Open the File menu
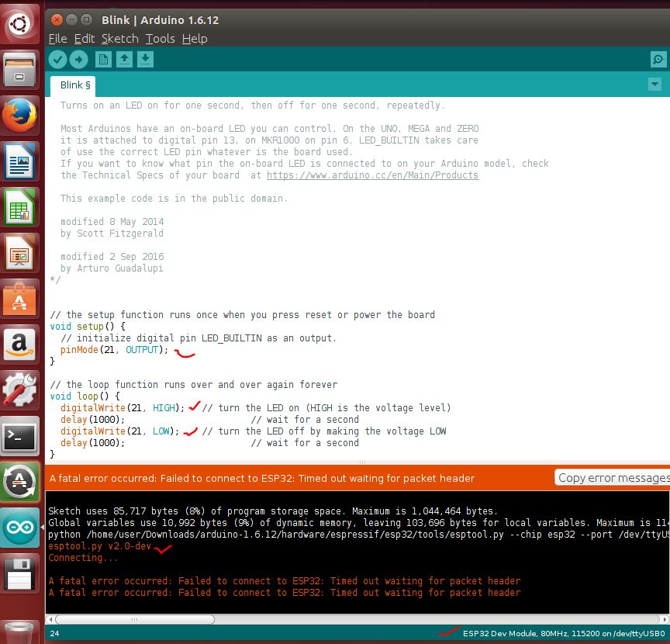The width and height of the screenshot is (670, 644). point(57,38)
